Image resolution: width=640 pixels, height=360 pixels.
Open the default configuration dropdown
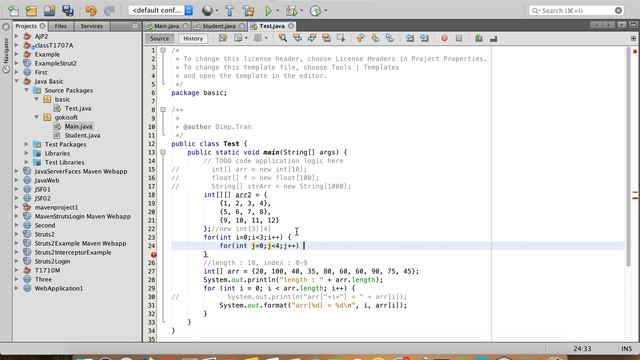point(161,10)
